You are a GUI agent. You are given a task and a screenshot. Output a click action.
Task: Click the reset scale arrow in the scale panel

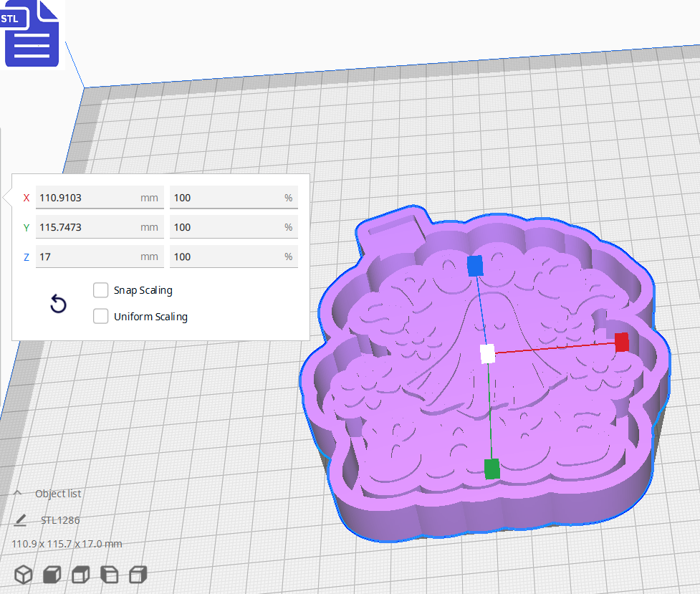[57, 304]
